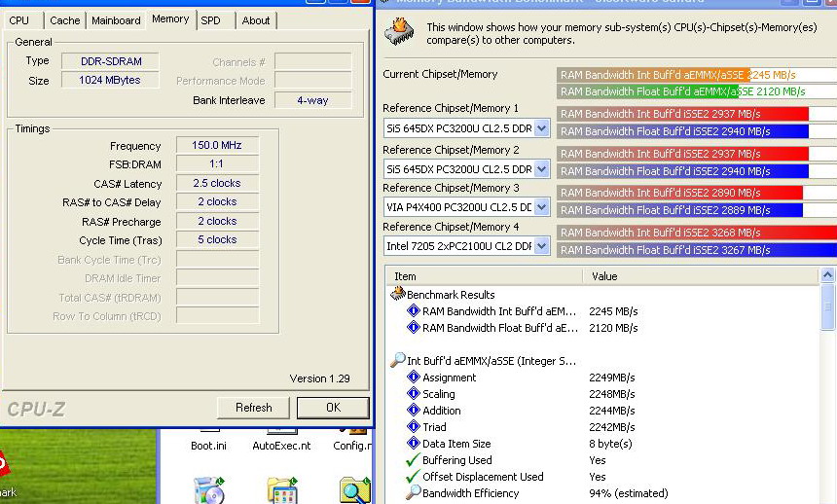The height and width of the screenshot is (504, 837).
Task: Click the Bank Interleave 4-way field
Action: tap(312, 100)
